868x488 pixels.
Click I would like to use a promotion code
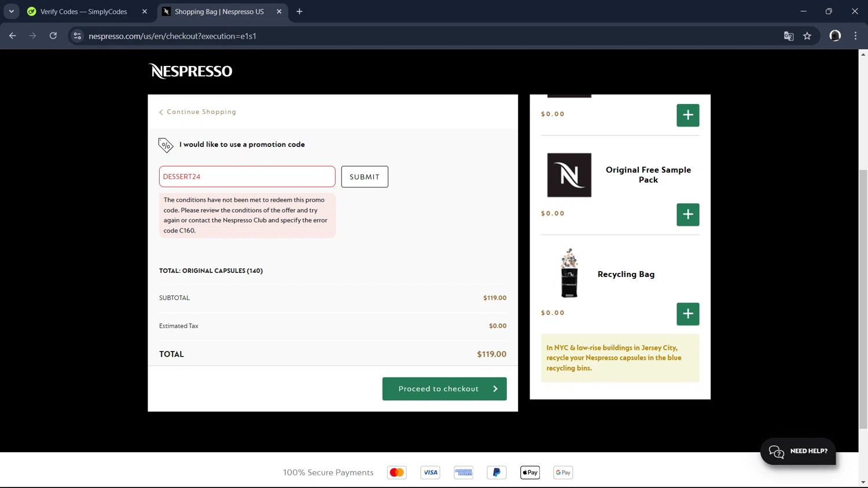tap(242, 145)
